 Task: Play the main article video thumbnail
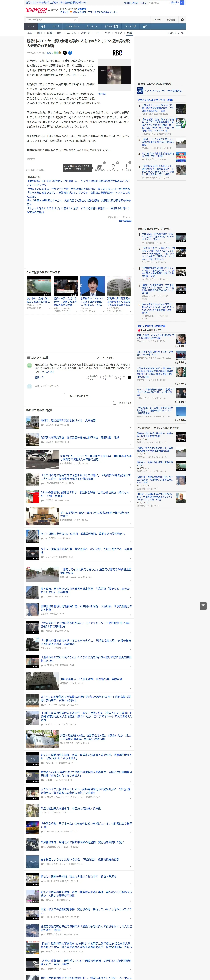(114, 75)
